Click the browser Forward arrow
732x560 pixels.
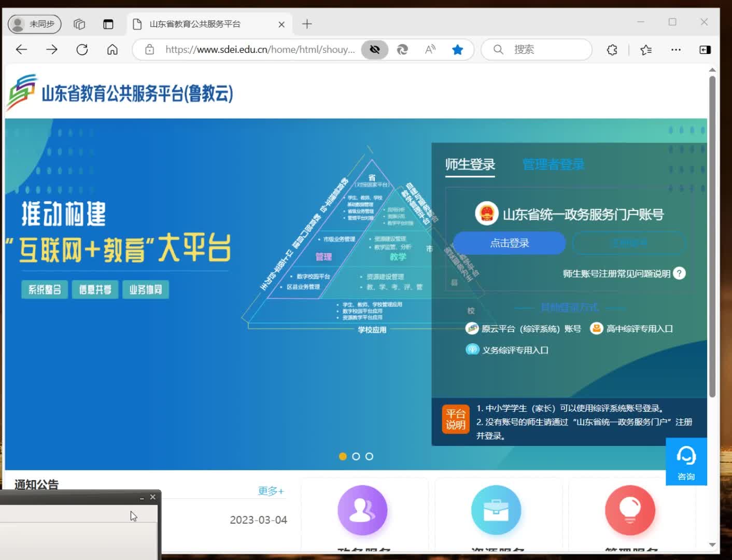(52, 50)
